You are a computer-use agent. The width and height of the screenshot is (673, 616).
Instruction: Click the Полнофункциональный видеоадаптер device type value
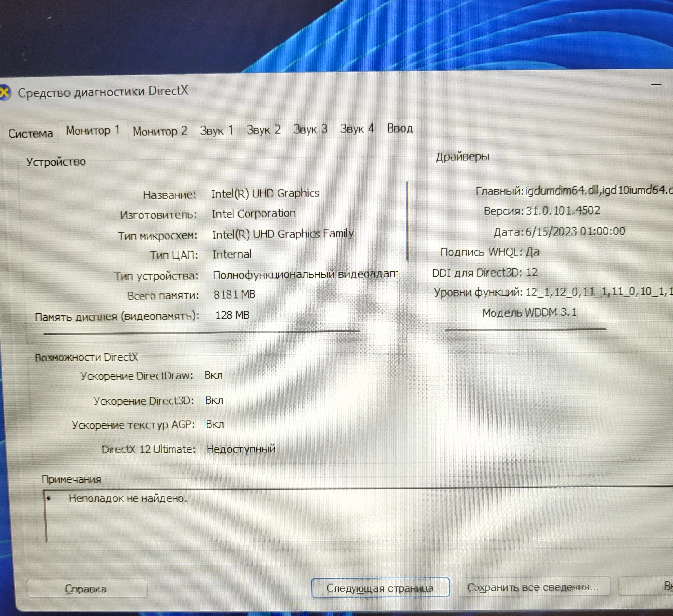pyautogui.click(x=306, y=274)
